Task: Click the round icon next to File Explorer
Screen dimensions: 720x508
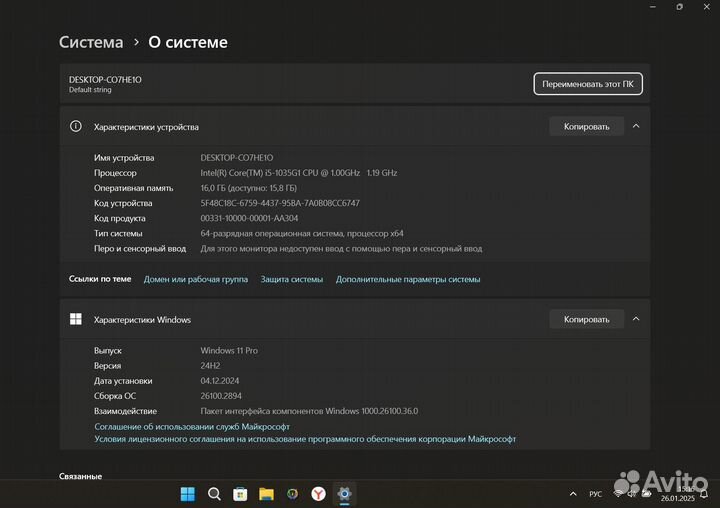Action: point(292,494)
